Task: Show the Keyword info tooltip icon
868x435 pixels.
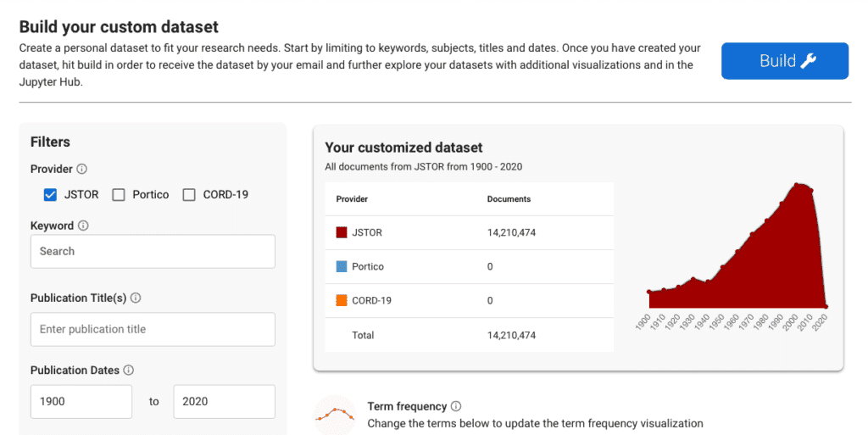Action: (83, 226)
